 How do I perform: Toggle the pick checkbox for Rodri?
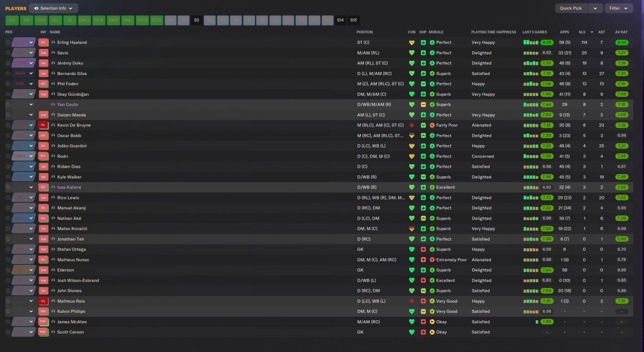8,156
